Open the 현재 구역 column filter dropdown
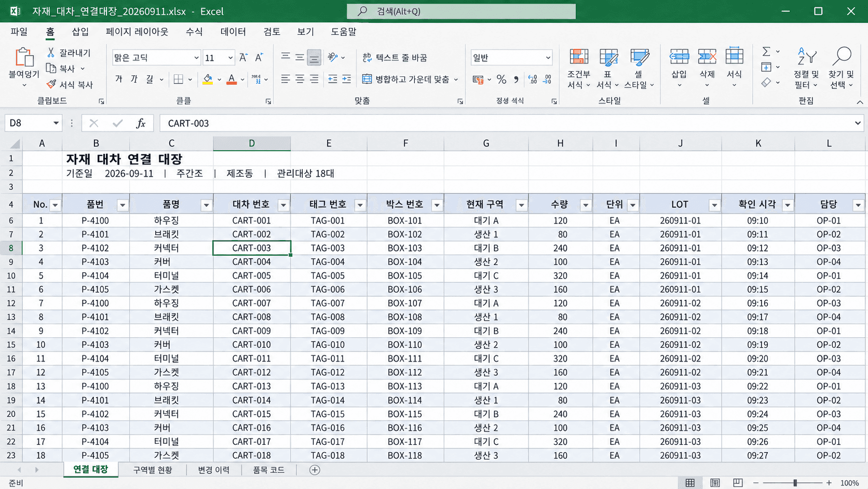Image resolution: width=868 pixels, height=489 pixels. click(521, 205)
